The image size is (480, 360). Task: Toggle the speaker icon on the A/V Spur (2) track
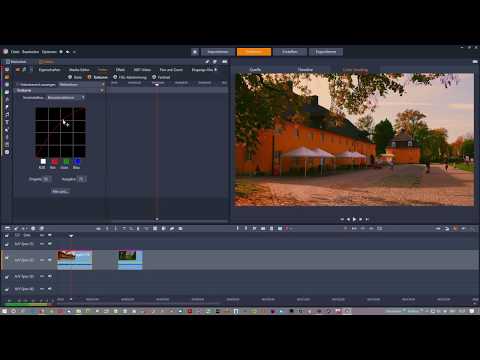(x=50, y=260)
